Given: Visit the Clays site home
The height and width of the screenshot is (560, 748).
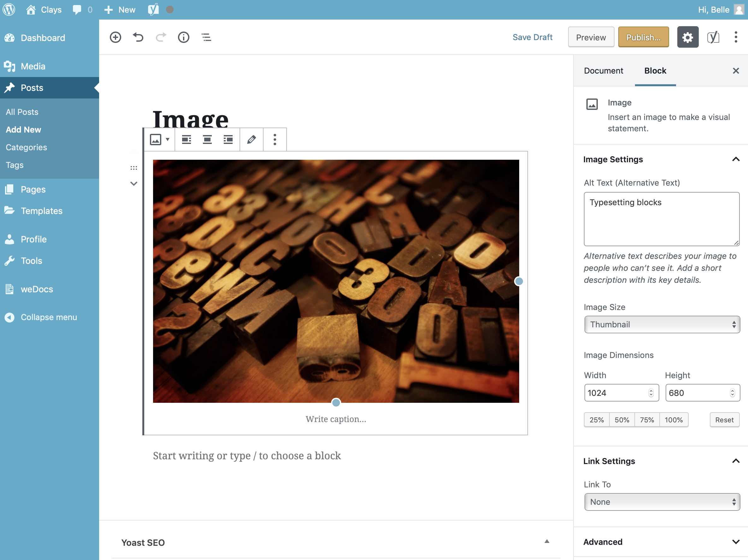Looking at the screenshot, I should pyautogui.click(x=44, y=9).
